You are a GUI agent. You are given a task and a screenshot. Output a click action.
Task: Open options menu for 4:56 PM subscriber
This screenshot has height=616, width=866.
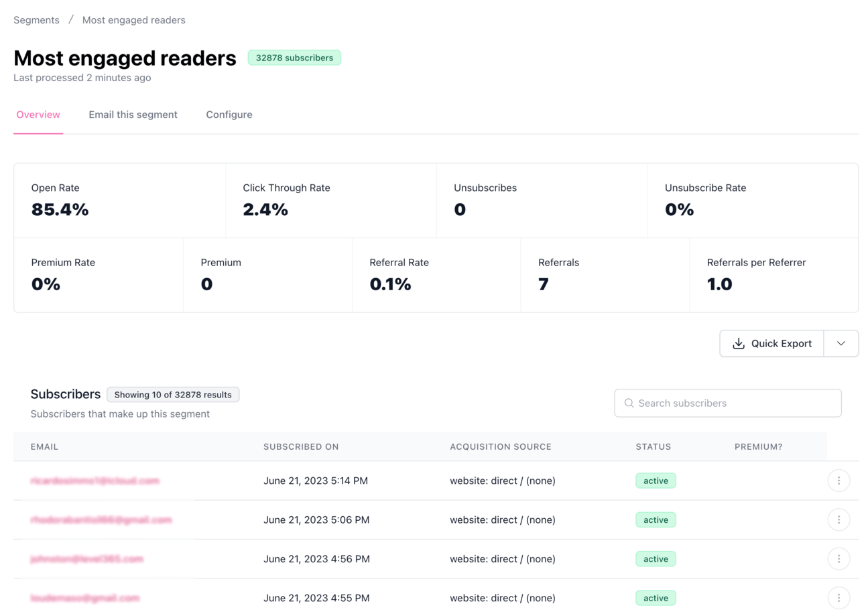click(839, 558)
